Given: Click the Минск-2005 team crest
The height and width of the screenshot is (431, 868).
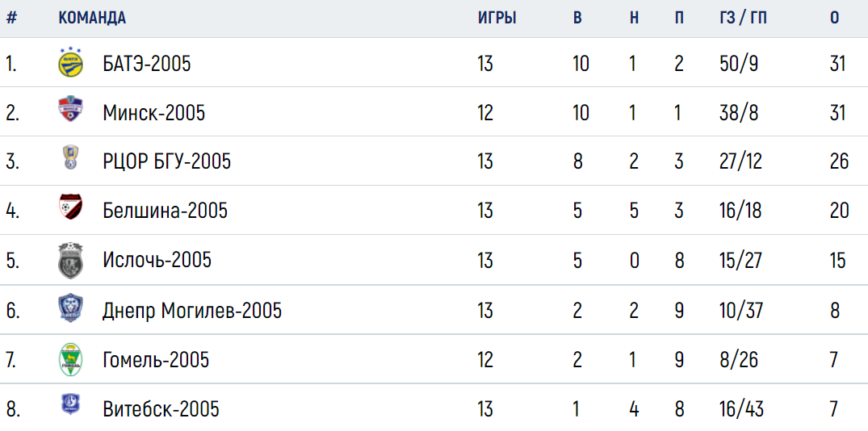Looking at the screenshot, I should point(71,110).
